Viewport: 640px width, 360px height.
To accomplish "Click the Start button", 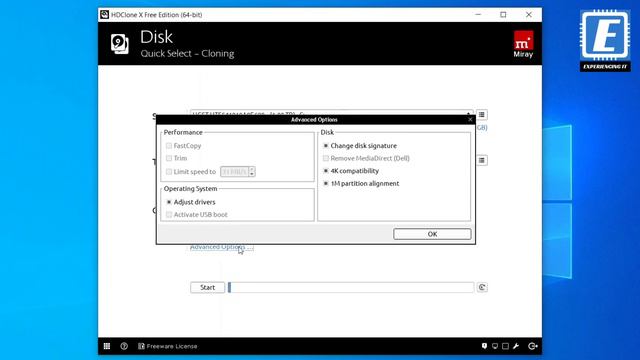I will (x=207, y=287).
